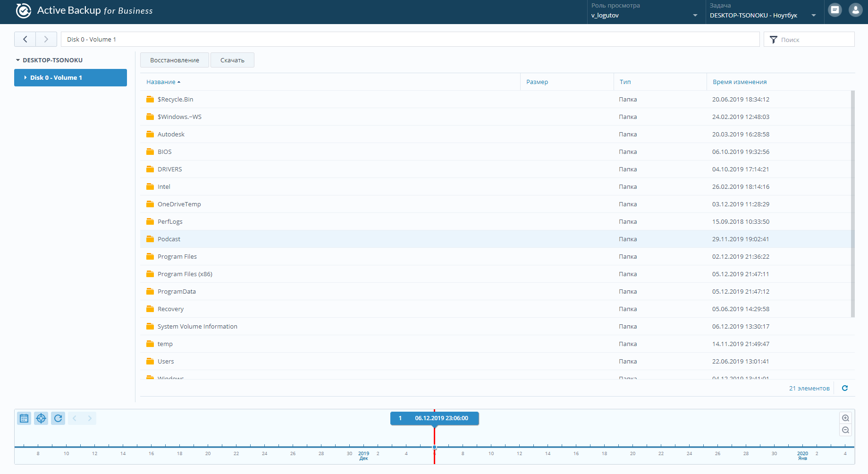Click the Autodesk folder icon
Screen dimensions: 868x474
(x=150, y=134)
